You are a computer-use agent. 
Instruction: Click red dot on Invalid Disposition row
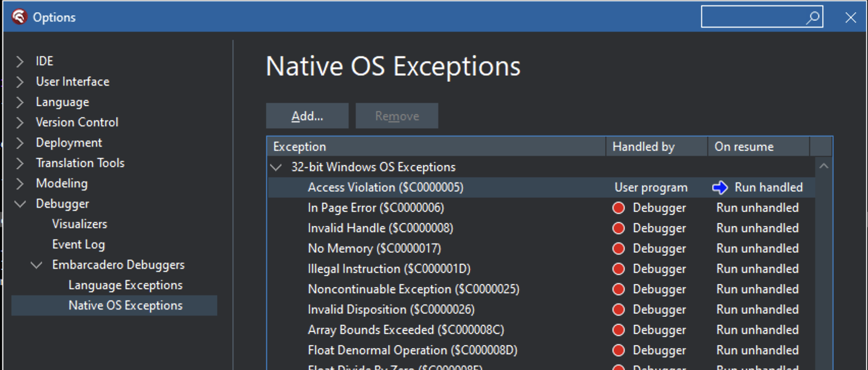point(619,310)
